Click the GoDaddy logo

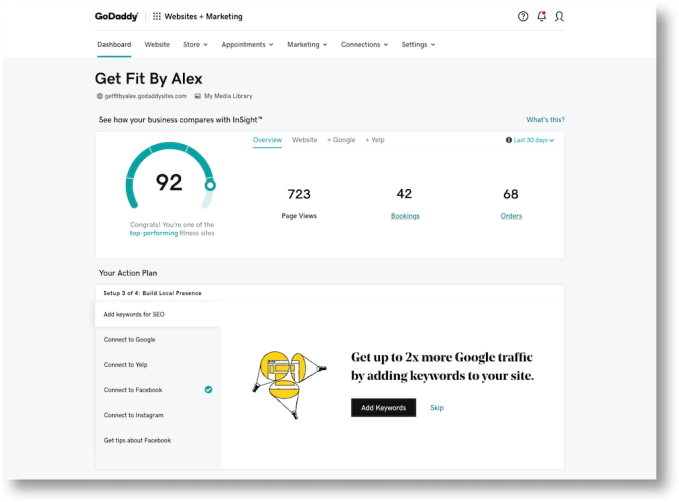(x=118, y=17)
